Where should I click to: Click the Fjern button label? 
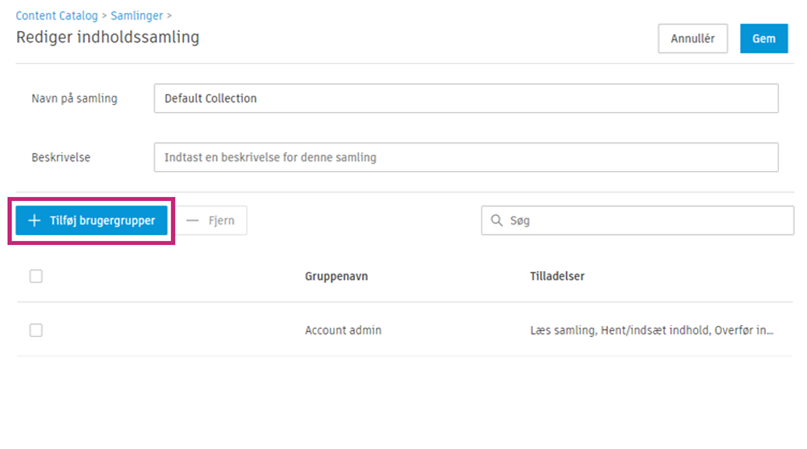[221, 221]
